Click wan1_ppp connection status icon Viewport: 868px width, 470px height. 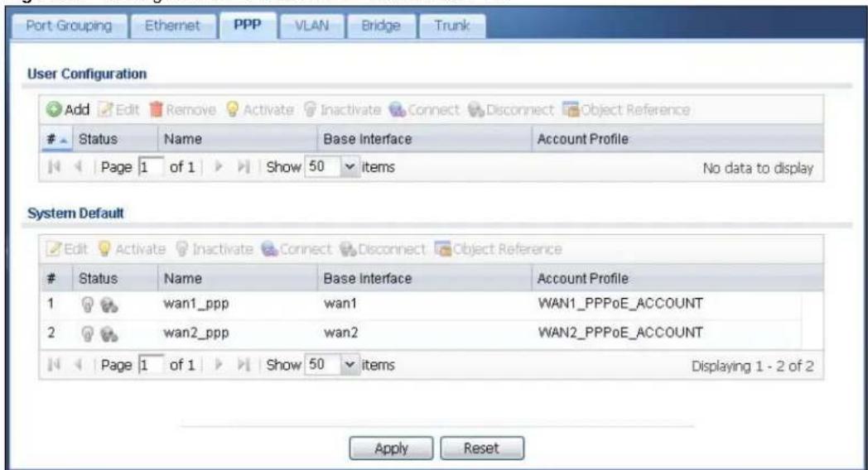[109, 305]
